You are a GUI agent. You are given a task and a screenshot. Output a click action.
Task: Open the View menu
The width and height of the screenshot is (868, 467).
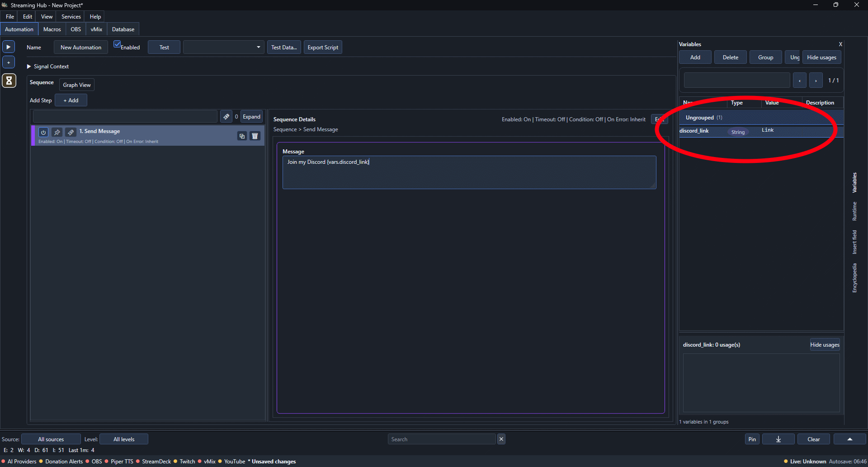(47, 16)
